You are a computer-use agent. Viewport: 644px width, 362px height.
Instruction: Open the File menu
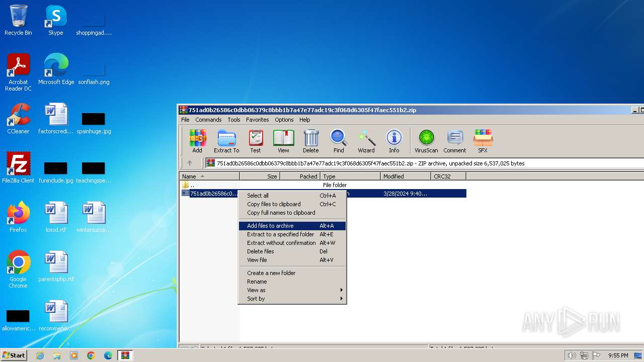185,120
